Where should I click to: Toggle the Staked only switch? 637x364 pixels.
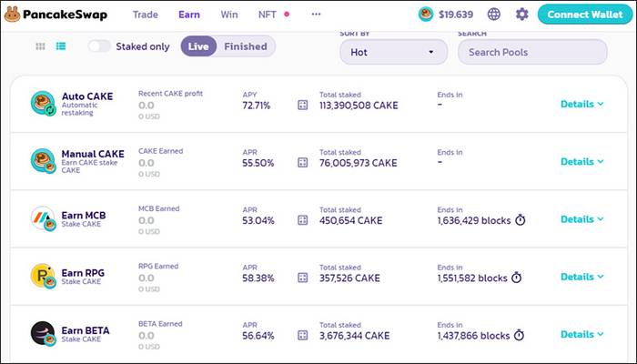(99, 46)
